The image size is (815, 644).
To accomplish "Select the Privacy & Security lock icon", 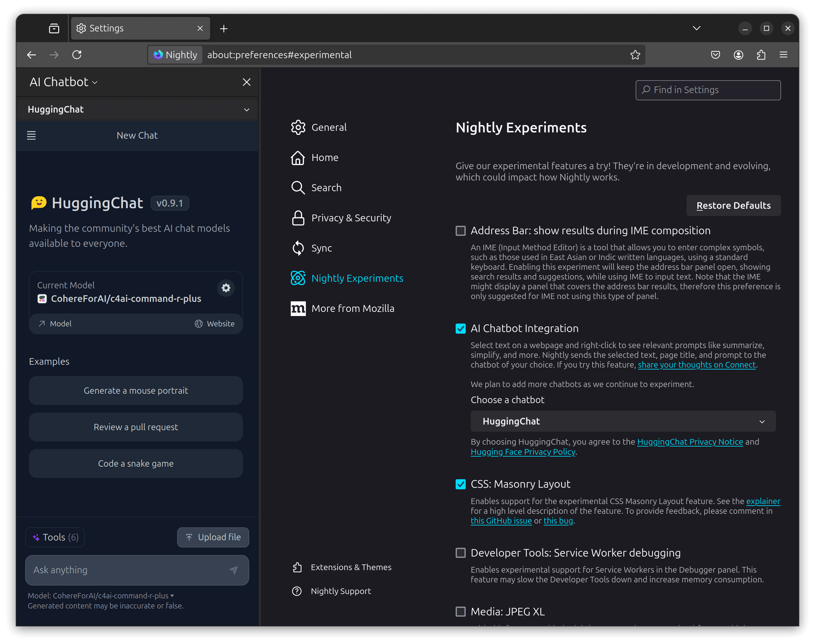I will [298, 218].
